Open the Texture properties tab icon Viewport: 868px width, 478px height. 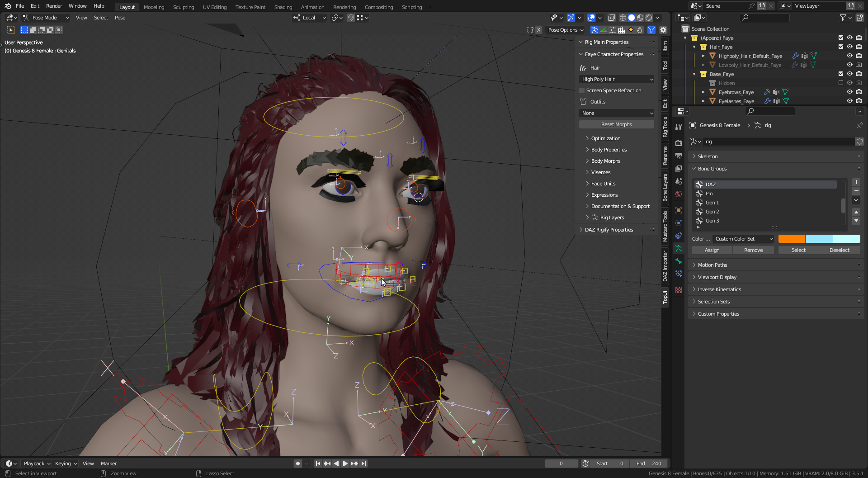pos(679,290)
